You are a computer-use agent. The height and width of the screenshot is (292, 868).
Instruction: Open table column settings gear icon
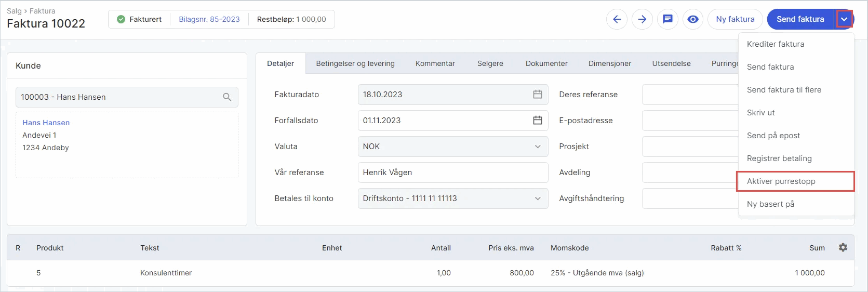pos(843,247)
